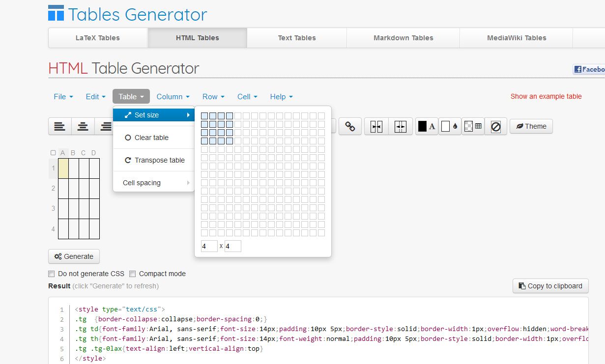The height and width of the screenshot is (364, 605).
Task: Click the code line '<style type="text/css">'
Action: tap(120, 309)
